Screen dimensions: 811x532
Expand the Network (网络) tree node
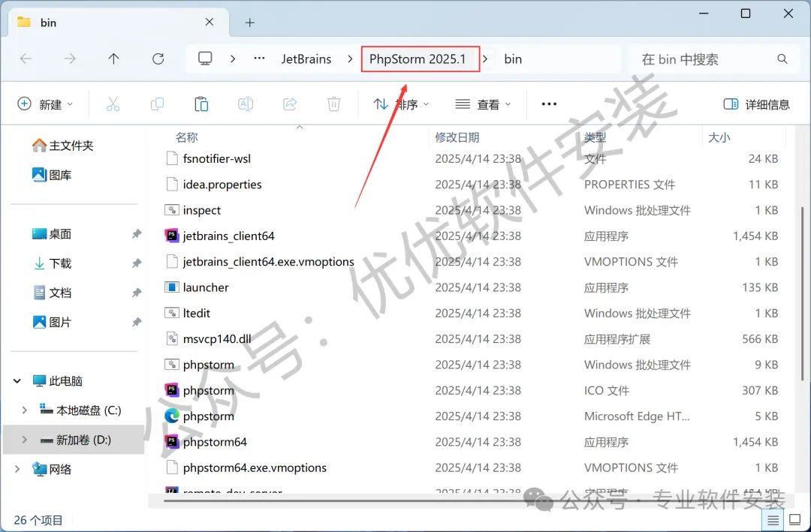[x=17, y=470]
